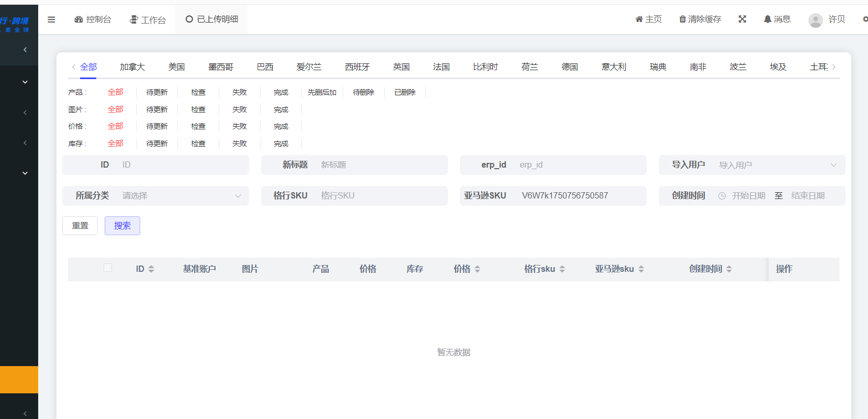Toggle the hamburger sidebar menu icon
The image size is (868, 419).
(51, 19)
